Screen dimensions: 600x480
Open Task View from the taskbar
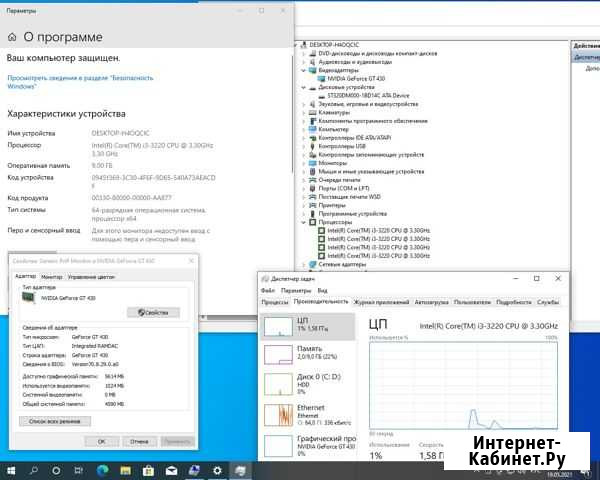(78, 471)
